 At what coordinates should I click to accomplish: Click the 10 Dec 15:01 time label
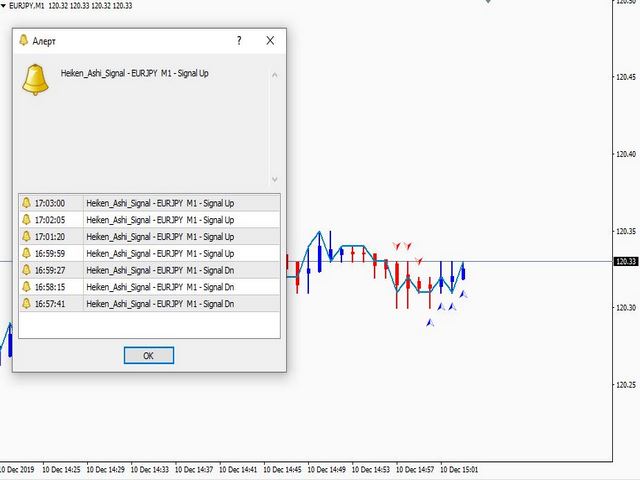[x=459, y=470]
